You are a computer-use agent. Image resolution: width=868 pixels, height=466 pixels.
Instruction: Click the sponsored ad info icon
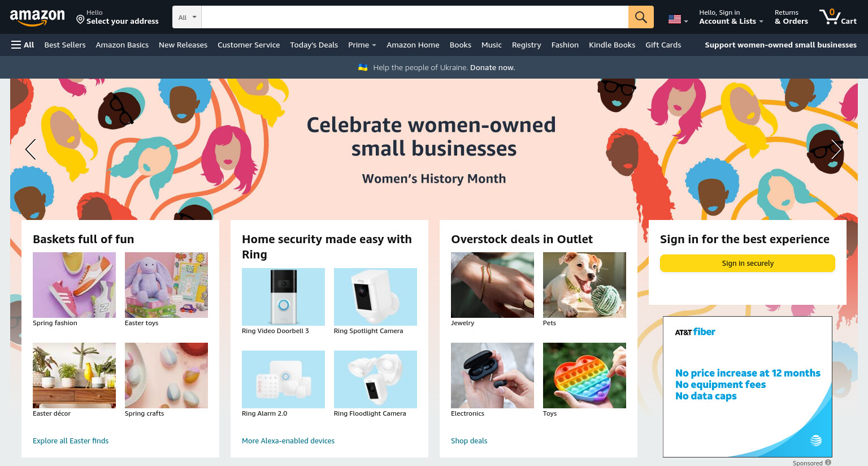click(x=828, y=463)
